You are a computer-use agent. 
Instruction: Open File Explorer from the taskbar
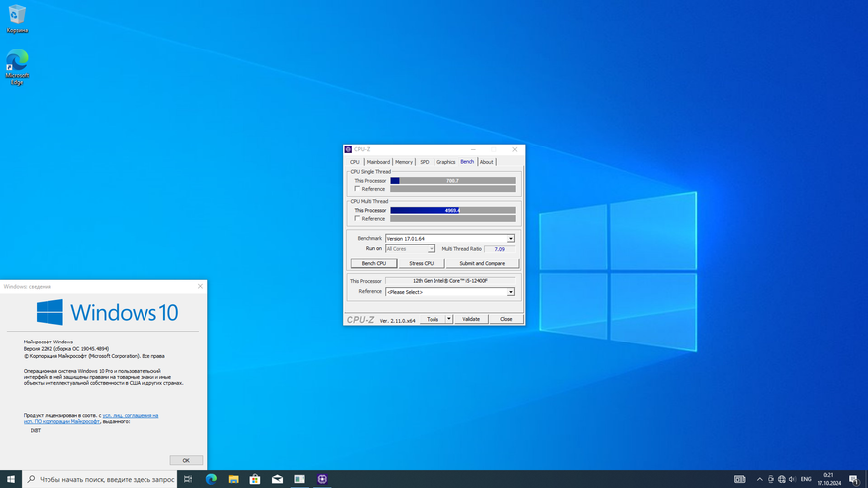pos(233,479)
